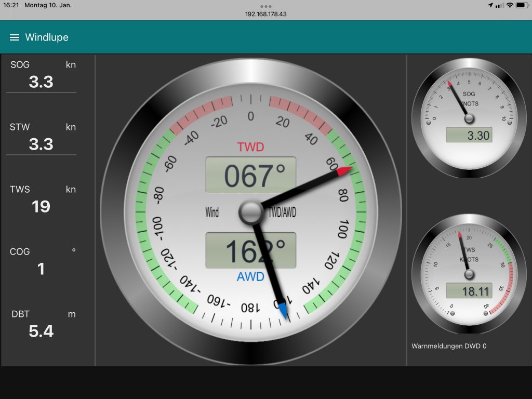Tap the small TWS knots gauge
This screenshot has width=532, height=399.
click(469, 273)
